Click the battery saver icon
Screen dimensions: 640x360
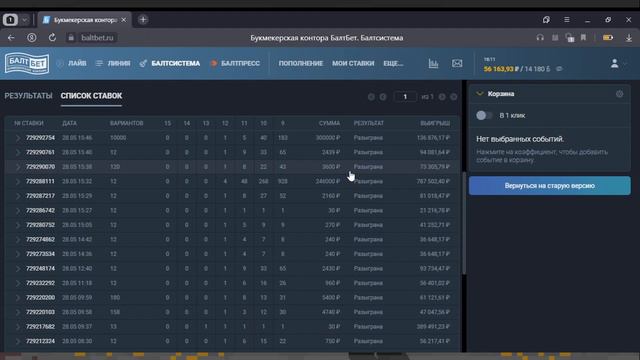coord(608,38)
